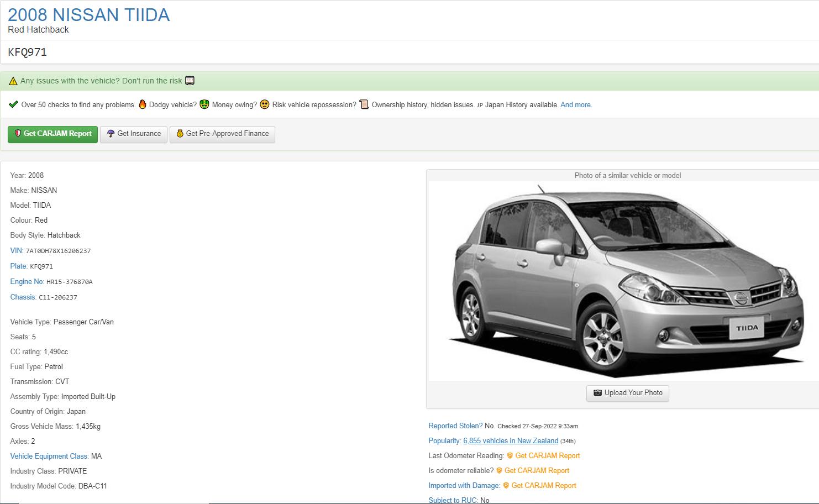The width and height of the screenshot is (819, 504).
Task: Click the "Subject to RUC" link
Action: click(453, 500)
